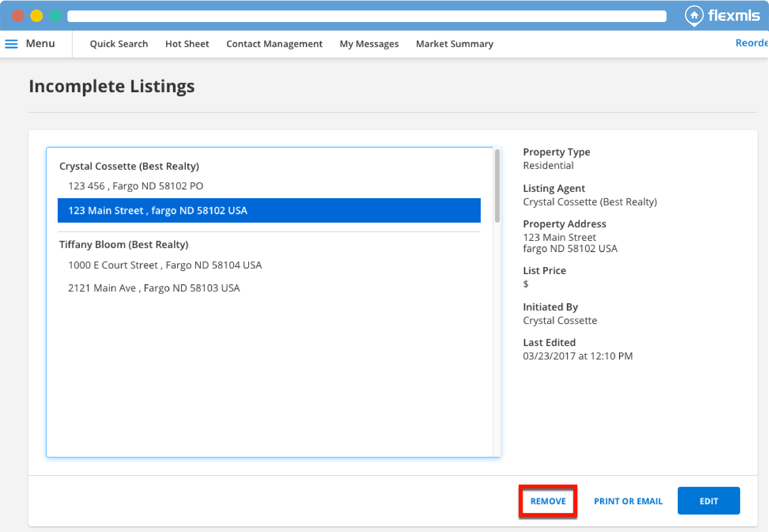This screenshot has height=532, width=769.
Task: Click the green maximize window dot
Action: pos(55,16)
